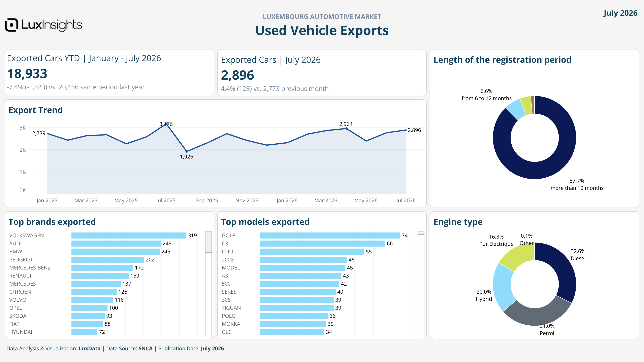Select the VOLKSWAGEN bar in top brands
The image size is (644, 362).
tap(129, 235)
